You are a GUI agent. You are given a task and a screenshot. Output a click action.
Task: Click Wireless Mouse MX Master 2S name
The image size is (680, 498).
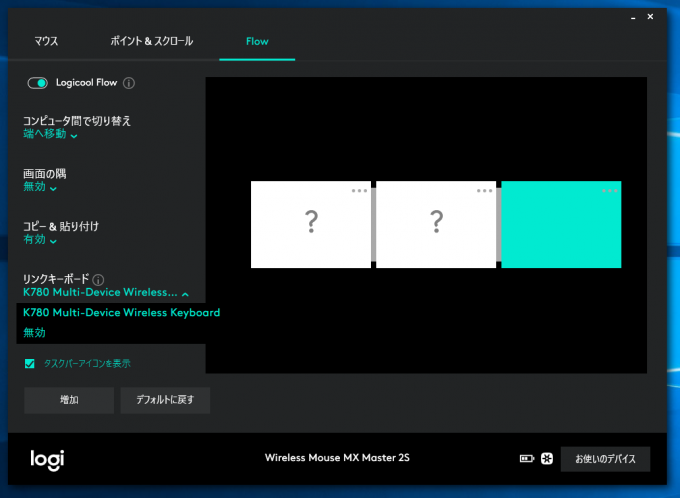[337, 458]
